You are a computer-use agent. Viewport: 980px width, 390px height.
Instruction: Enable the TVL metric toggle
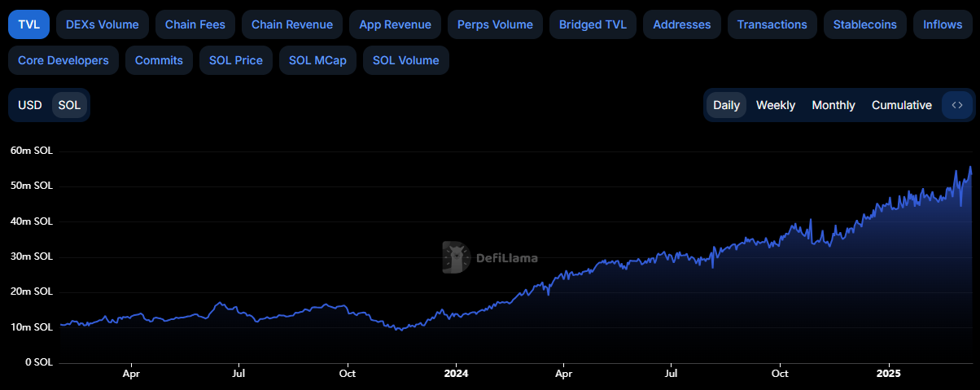tap(28, 24)
